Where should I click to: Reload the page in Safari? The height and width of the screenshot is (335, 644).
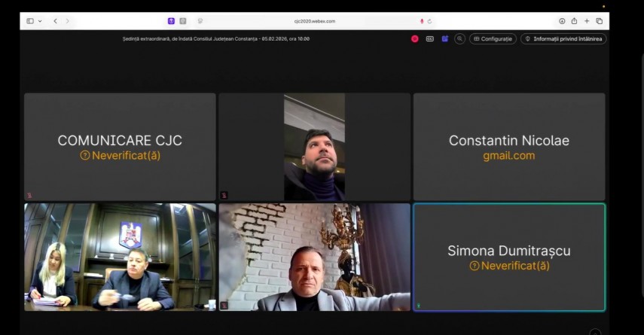pyautogui.click(x=429, y=21)
